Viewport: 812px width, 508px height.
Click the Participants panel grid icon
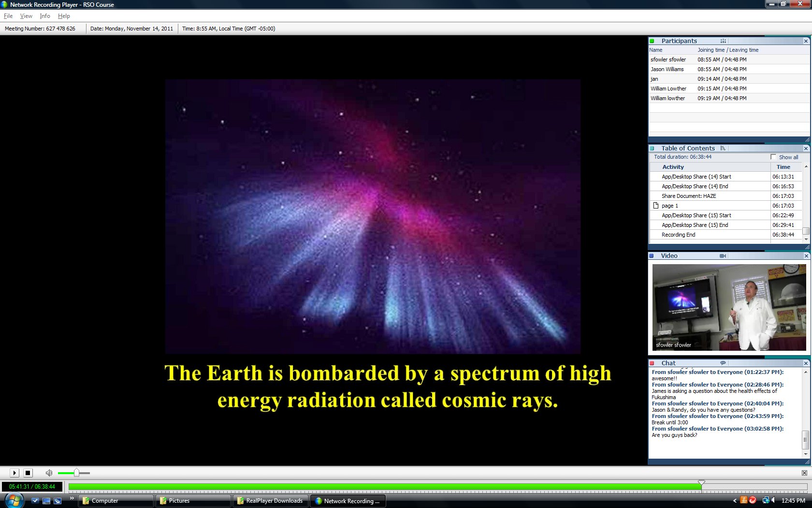723,41
